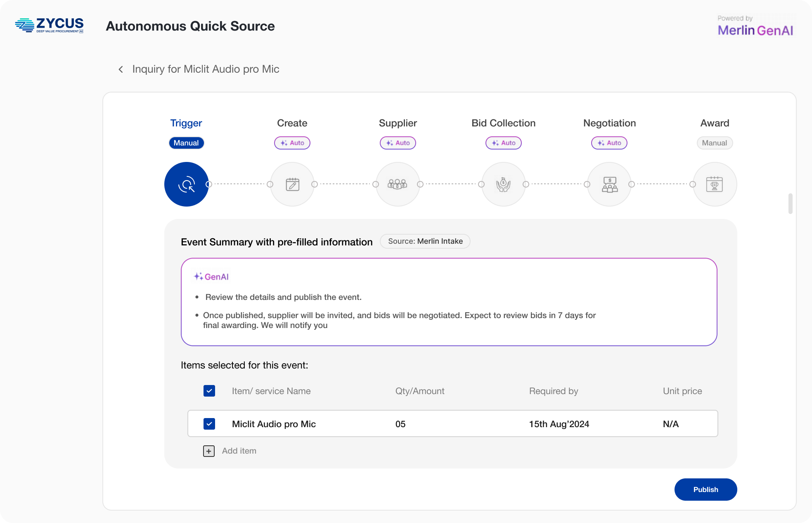Click the Auto badge under Supplier
Viewport: 812px width, 523px height.
tap(398, 143)
